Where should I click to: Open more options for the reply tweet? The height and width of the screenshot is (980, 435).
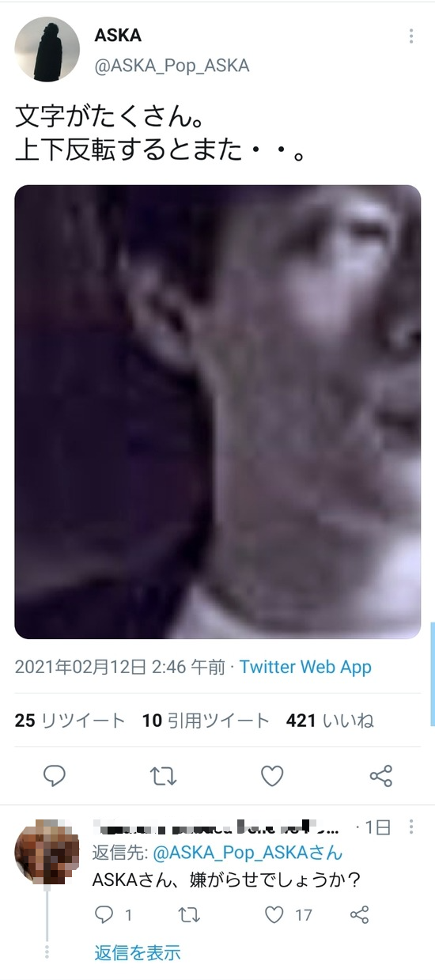411,827
